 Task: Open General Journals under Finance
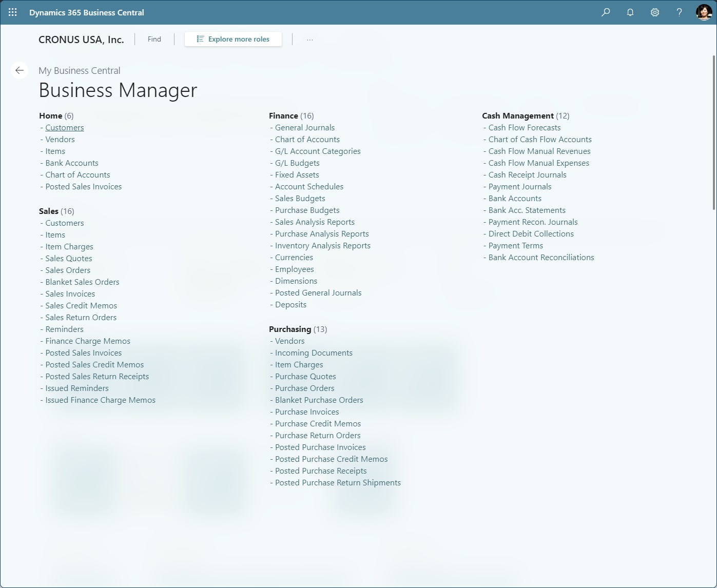point(304,127)
